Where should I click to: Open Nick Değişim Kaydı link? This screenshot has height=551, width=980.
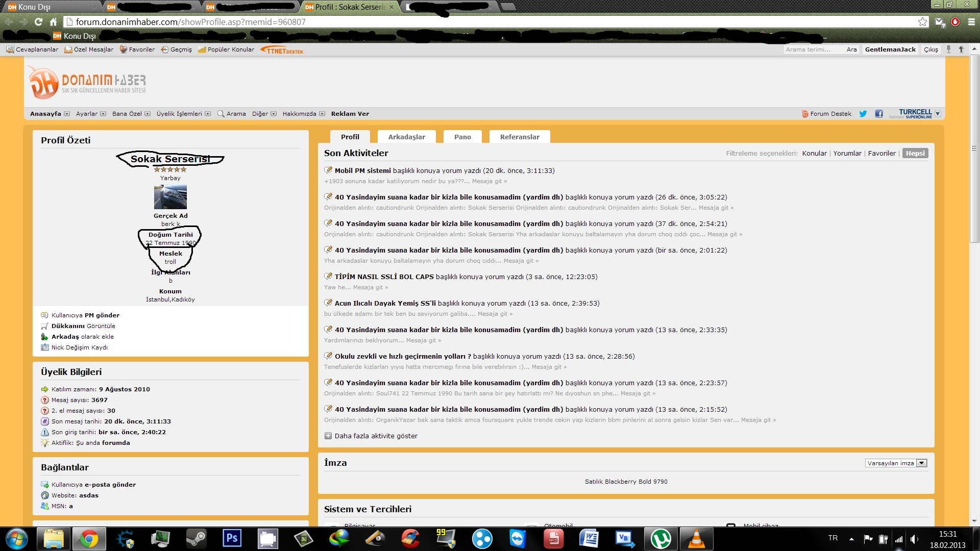pyautogui.click(x=80, y=347)
